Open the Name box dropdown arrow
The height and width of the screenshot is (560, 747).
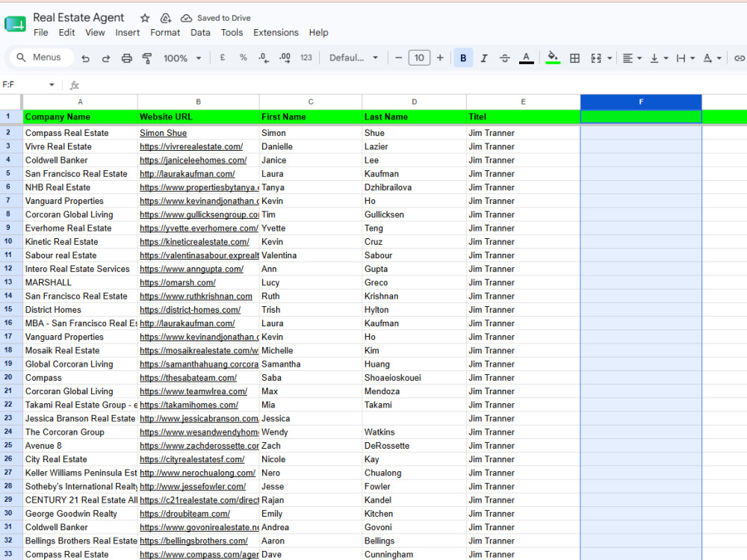(x=52, y=85)
